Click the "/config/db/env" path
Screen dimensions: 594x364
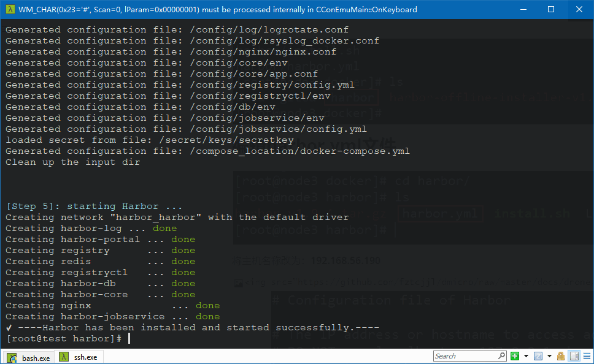pyautogui.click(x=233, y=107)
